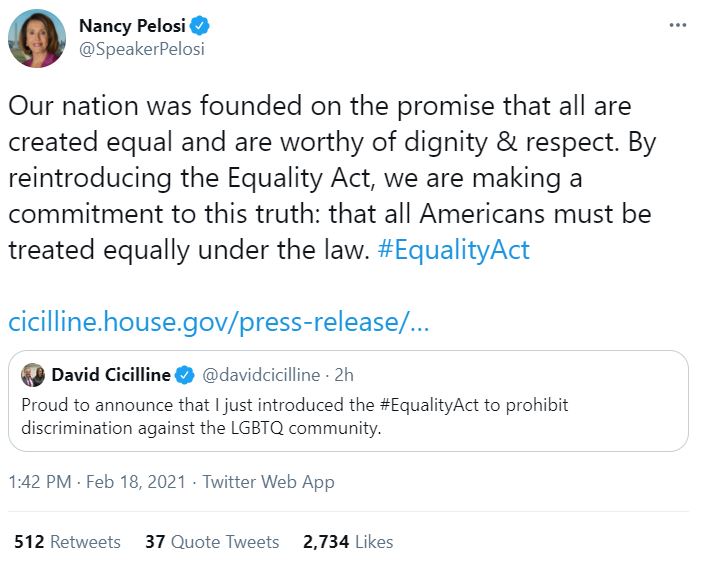The width and height of the screenshot is (702, 565).
Task: Show the 2,734 Likes list
Action: [348, 542]
